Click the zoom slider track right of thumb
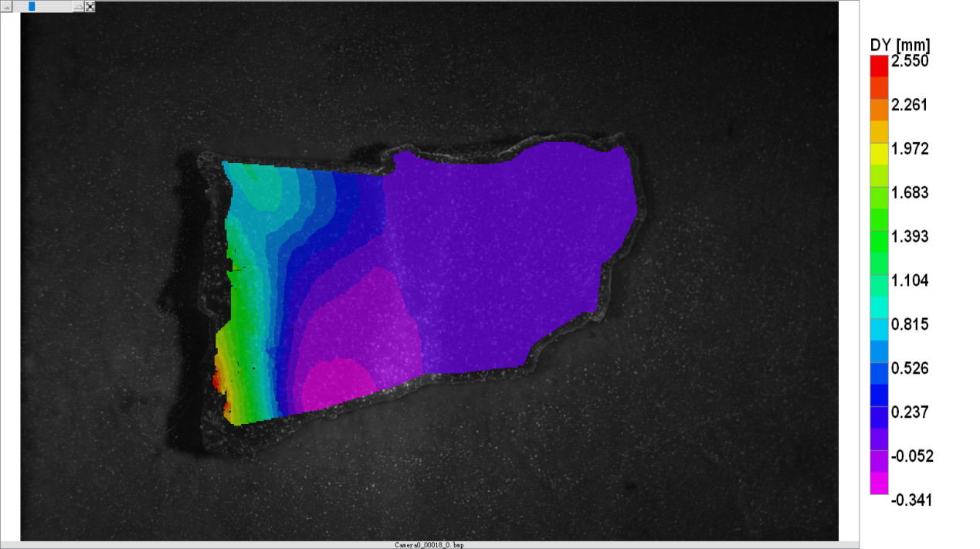 point(54,6)
